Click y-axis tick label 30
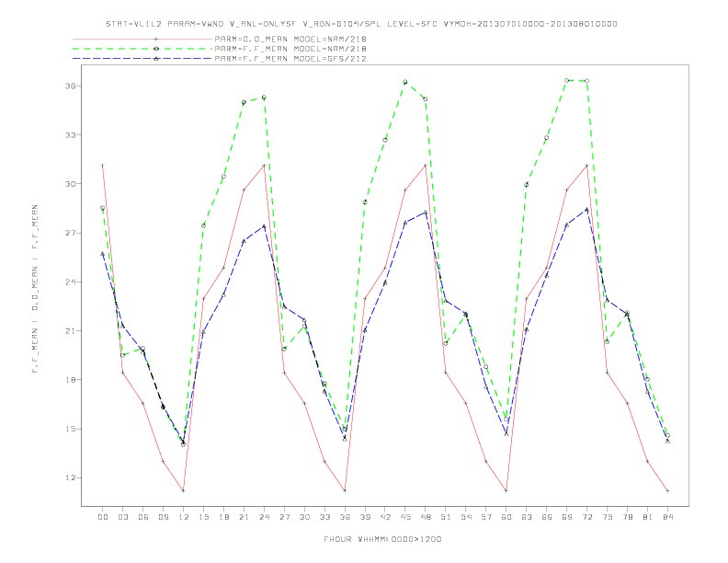 click(x=70, y=184)
